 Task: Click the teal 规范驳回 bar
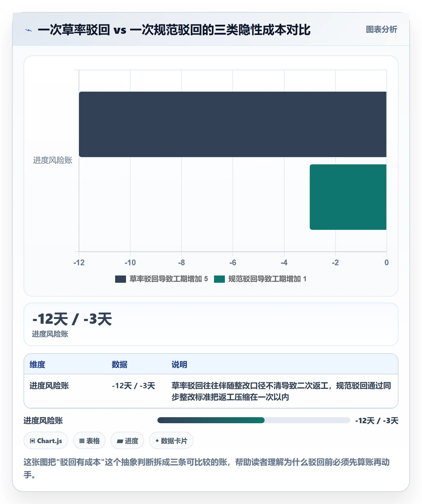coord(348,197)
